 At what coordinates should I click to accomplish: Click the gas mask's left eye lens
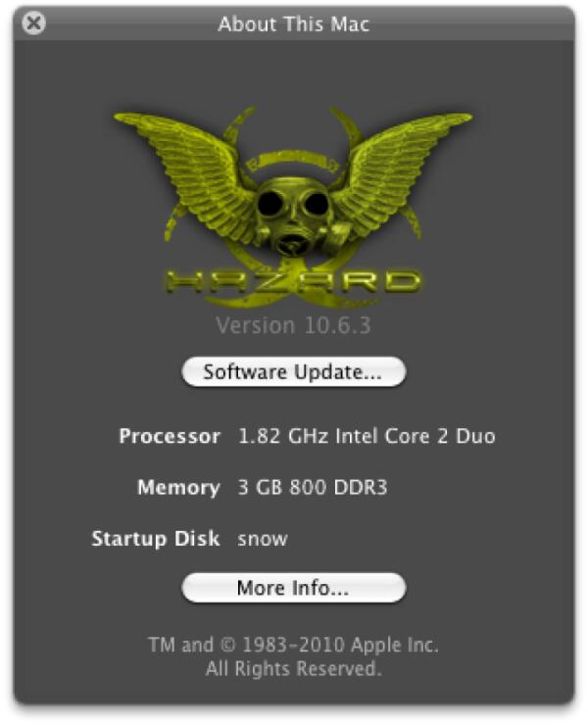tap(270, 203)
